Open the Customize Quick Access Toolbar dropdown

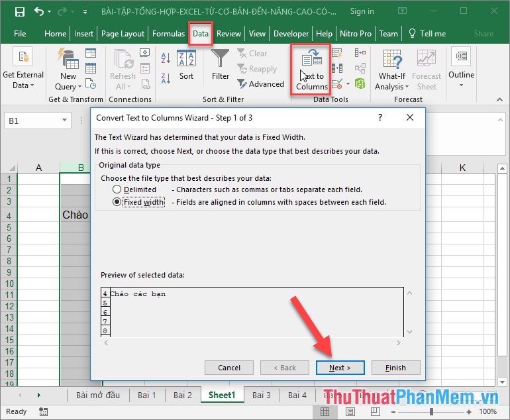85,12
